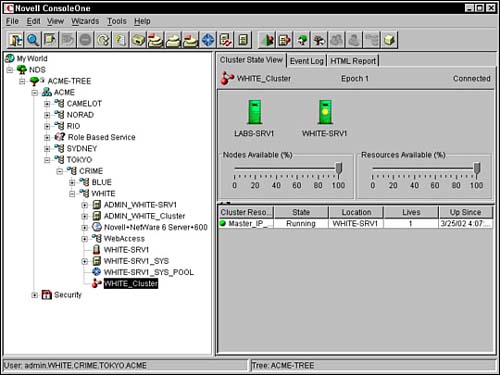500x375 pixels.
Task: Click the question mark help toolbar icon
Action: pos(120,40)
